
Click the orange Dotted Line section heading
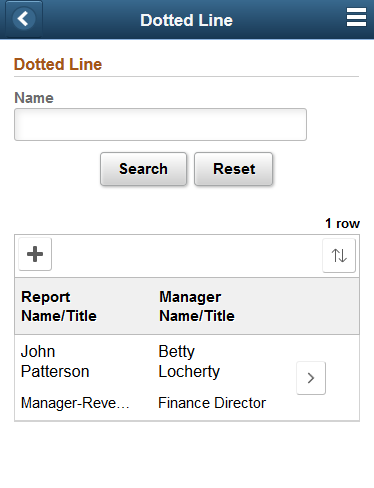click(x=58, y=64)
